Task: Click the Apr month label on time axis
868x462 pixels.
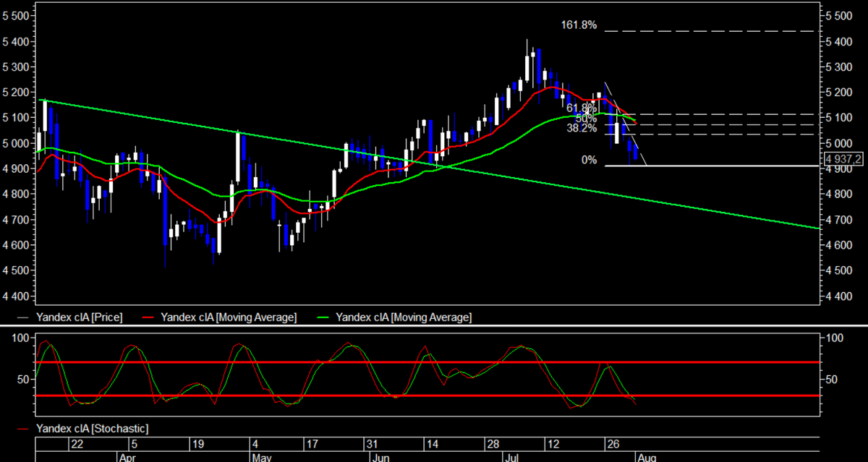Action: coord(127,458)
